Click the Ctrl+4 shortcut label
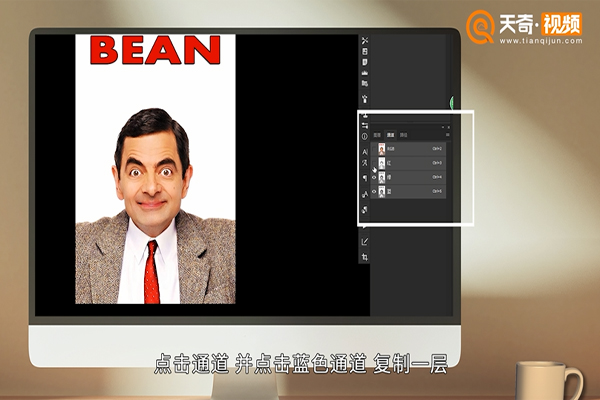Screen dimensions: 600x400 coord(437,177)
